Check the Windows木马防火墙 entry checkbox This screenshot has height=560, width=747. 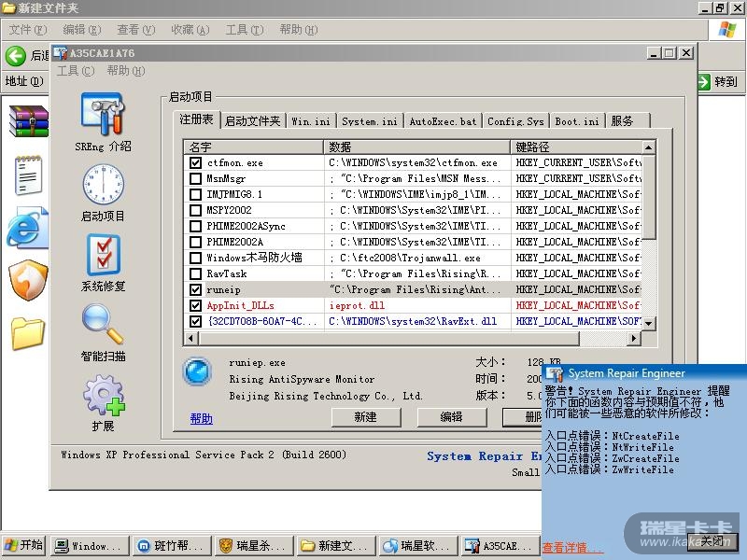(195, 258)
